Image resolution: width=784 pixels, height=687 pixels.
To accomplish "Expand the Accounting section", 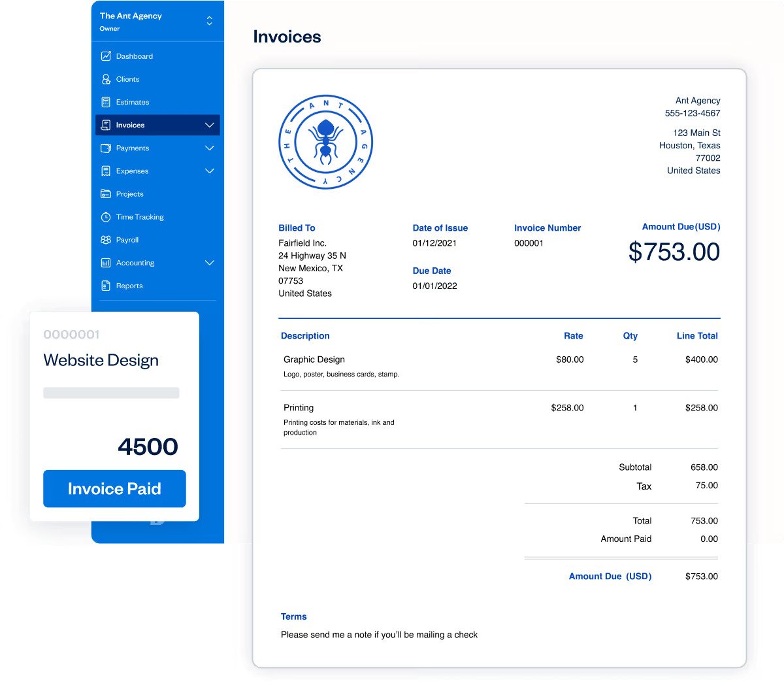I will click(209, 262).
